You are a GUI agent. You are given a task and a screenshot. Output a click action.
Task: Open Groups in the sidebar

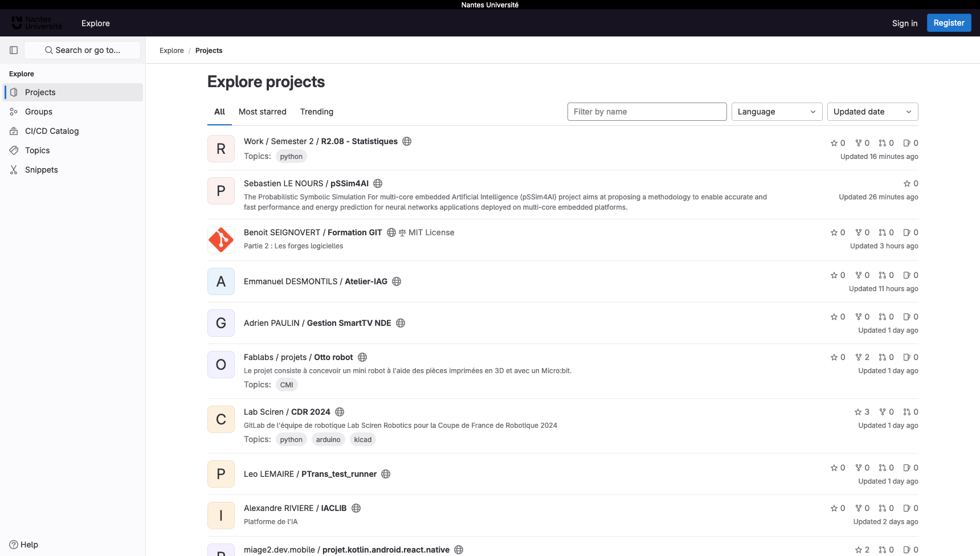(73, 112)
